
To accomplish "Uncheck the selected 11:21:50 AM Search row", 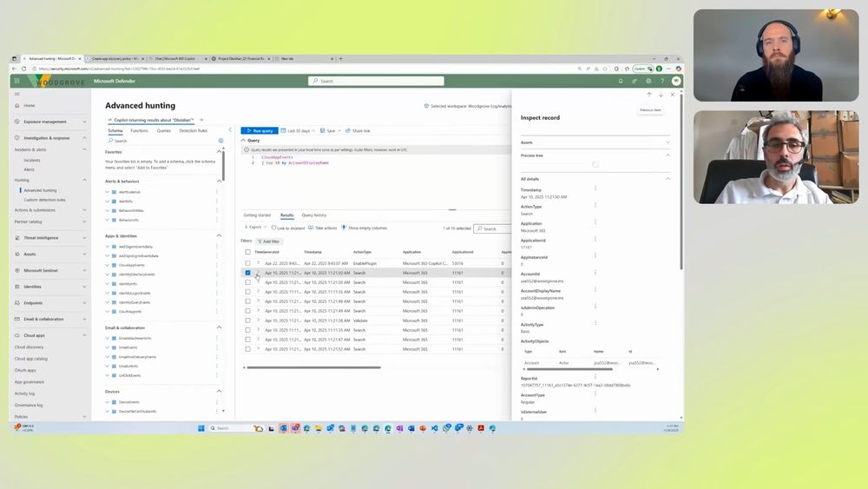I will tap(248, 273).
